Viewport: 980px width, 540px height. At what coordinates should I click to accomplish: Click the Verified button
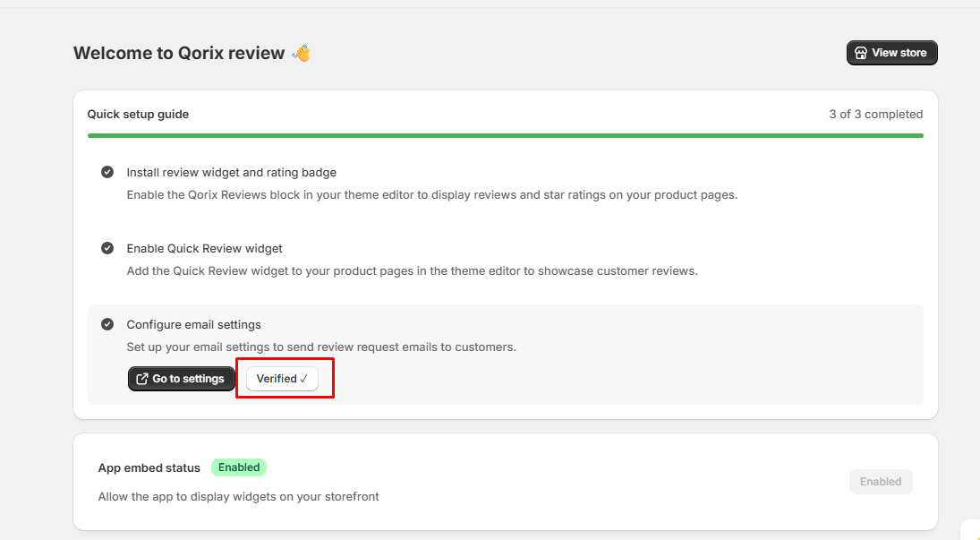pyautogui.click(x=282, y=379)
